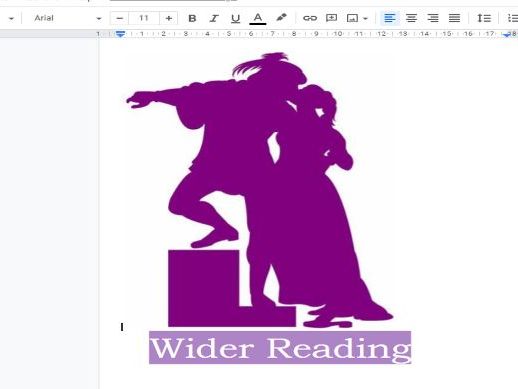This screenshot has width=518, height=389.
Task: Expand the styles dropdown arrow left of Arial
Action: click(x=11, y=19)
